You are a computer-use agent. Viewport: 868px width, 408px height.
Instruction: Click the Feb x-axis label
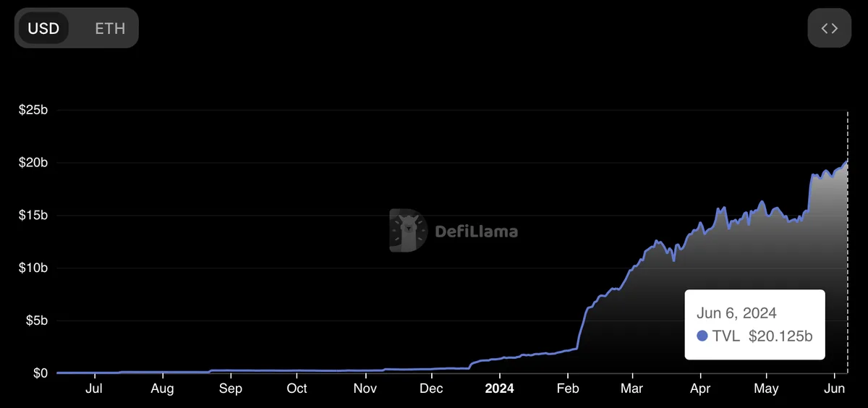[x=568, y=388]
